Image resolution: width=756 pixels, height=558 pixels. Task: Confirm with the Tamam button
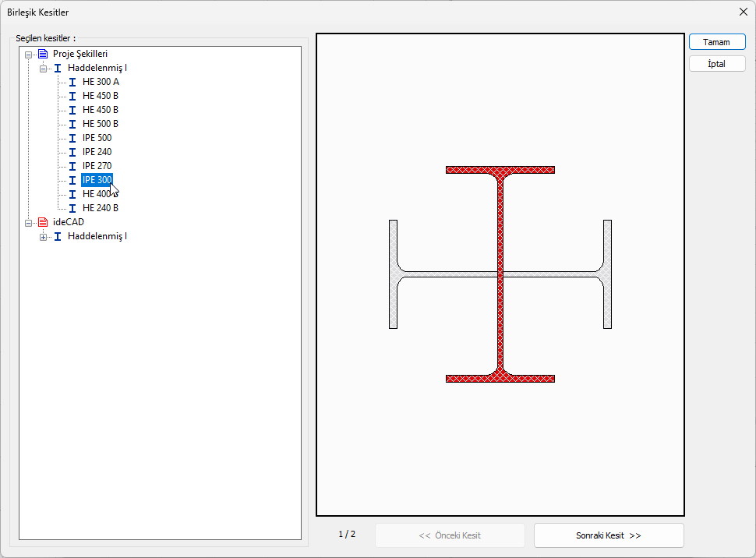(x=717, y=42)
